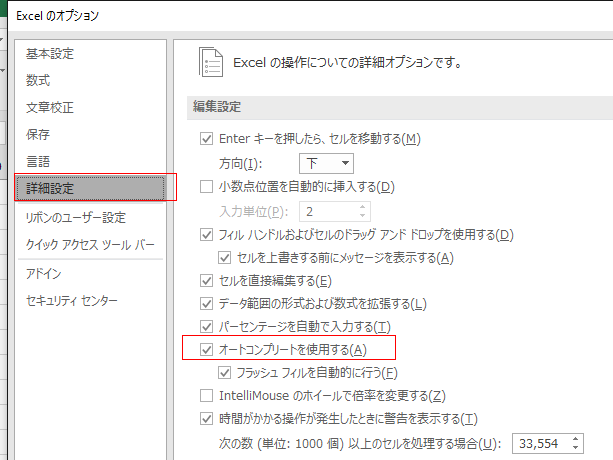Toggle Enter キーを押したら、セルを移動する checkbox

click(206, 139)
